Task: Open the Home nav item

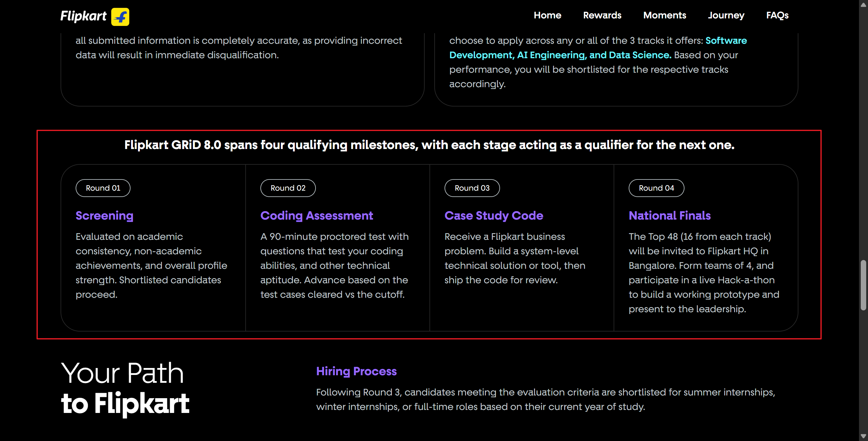Action: (547, 15)
